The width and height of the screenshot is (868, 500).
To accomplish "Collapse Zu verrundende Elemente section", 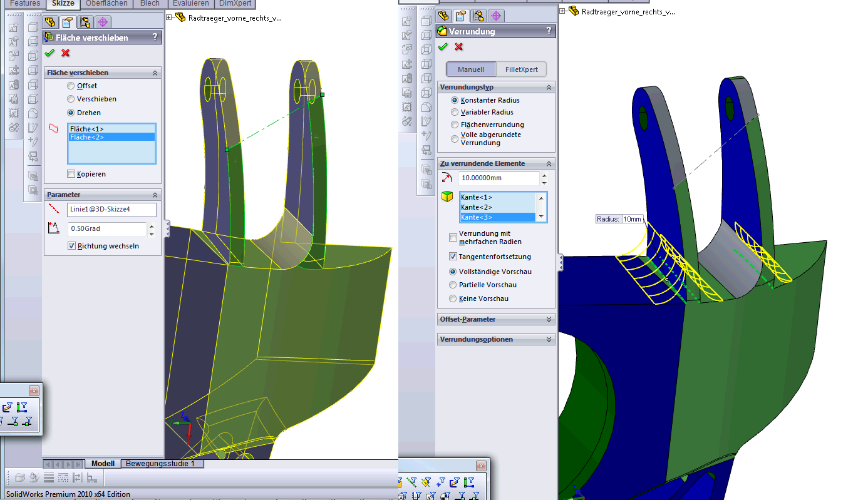I will pyautogui.click(x=549, y=164).
